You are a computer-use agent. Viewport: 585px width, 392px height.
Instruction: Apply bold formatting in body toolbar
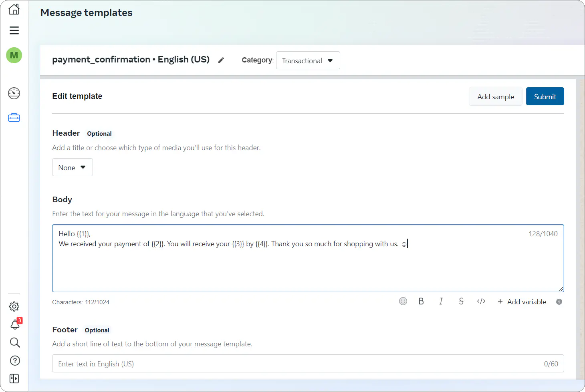[x=421, y=301]
